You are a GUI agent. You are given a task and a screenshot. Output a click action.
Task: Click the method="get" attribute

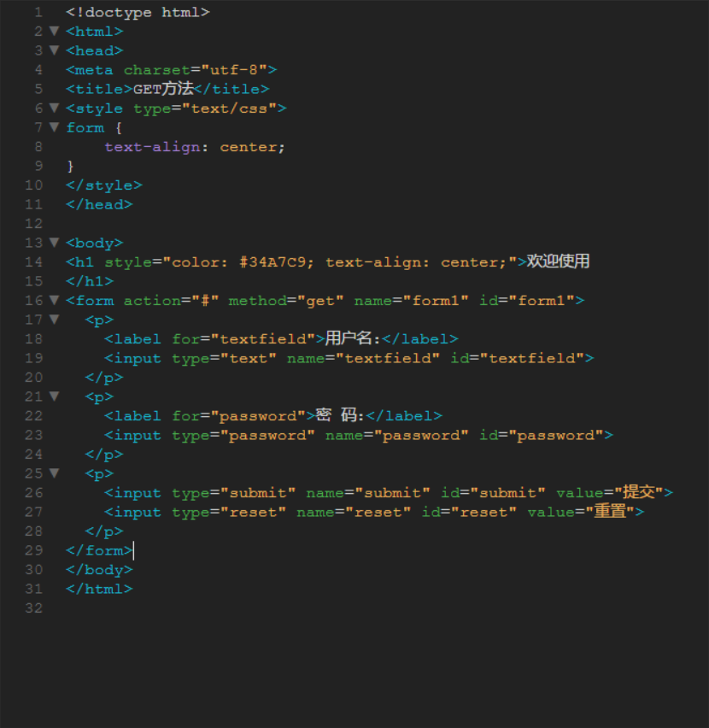(286, 301)
